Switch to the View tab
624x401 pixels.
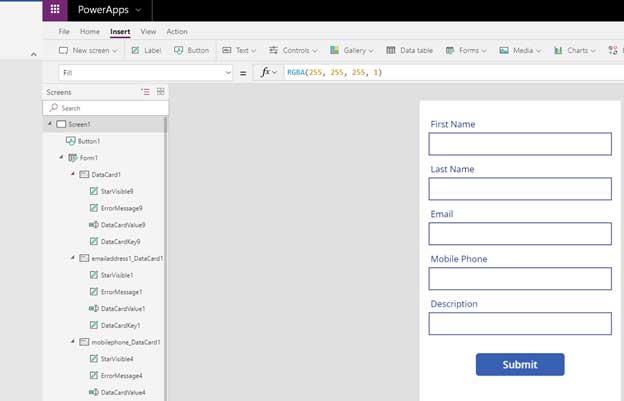click(148, 31)
